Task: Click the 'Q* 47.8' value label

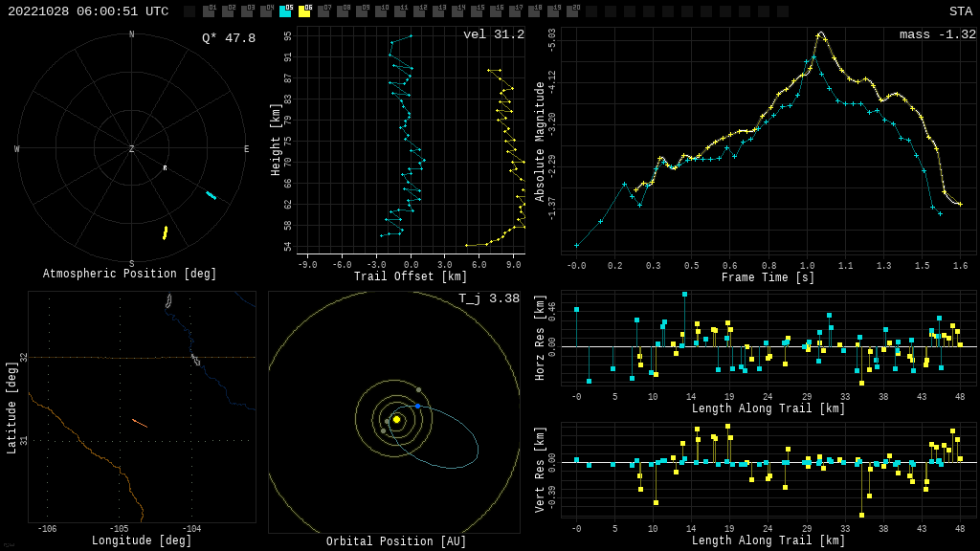Action: pos(228,38)
